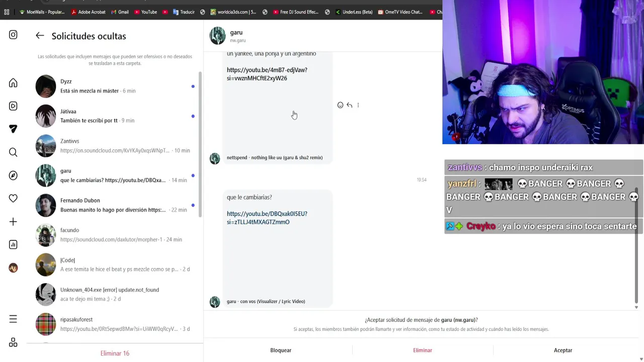This screenshot has width=644, height=362.
Task: Open OmeTV Video Chat bookmark
Action: (x=399, y=12)
